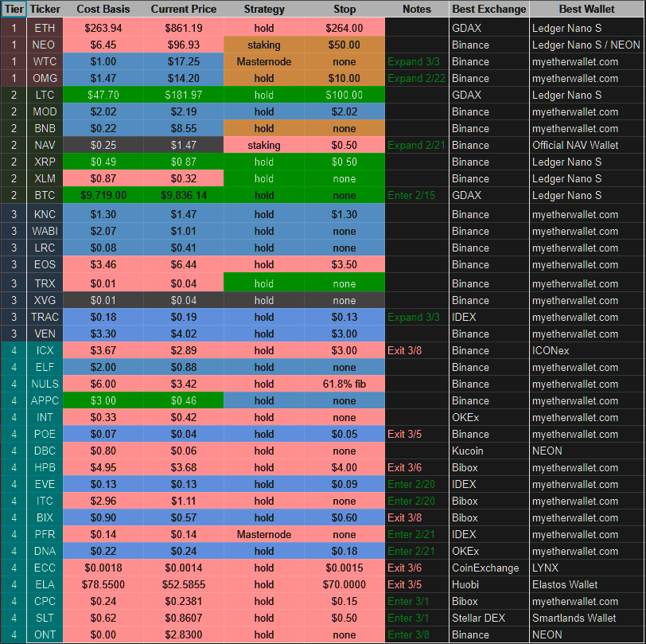Viewport: 646px width, 644px height.
Task: Select the Stop column header
Action: 344,9
